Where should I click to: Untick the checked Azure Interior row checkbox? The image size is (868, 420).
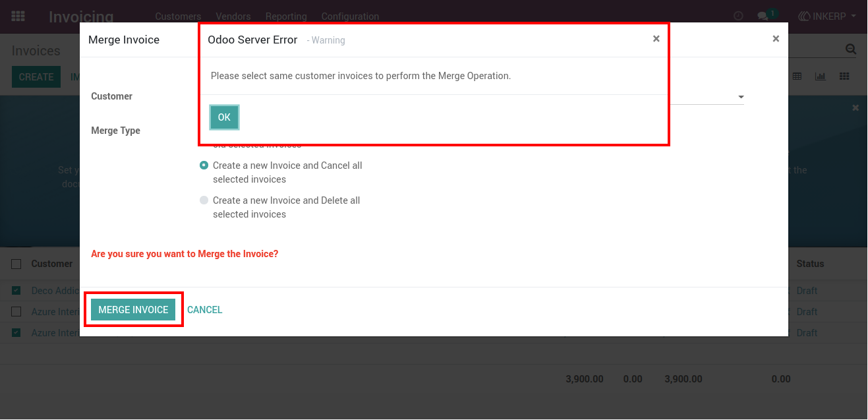click(16, 333)
